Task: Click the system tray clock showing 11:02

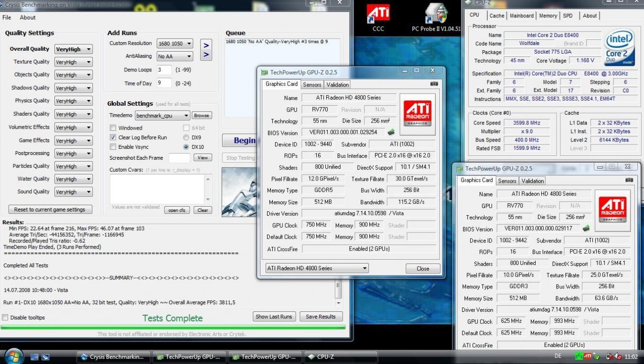Action: tap(631, 356)
